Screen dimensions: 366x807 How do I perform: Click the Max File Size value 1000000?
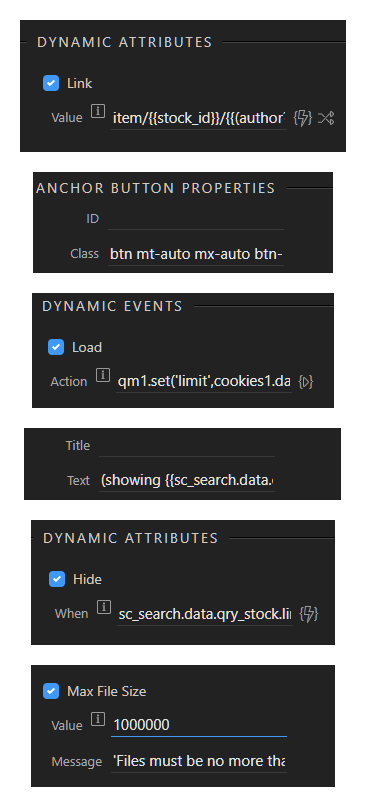pyautogui.click(x=199, y=725)
